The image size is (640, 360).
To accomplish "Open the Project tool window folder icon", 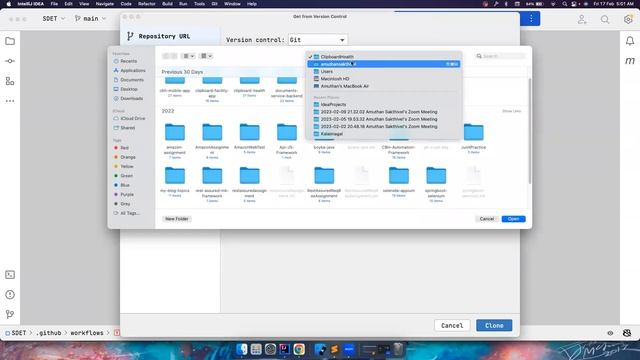I will (10, 41).
